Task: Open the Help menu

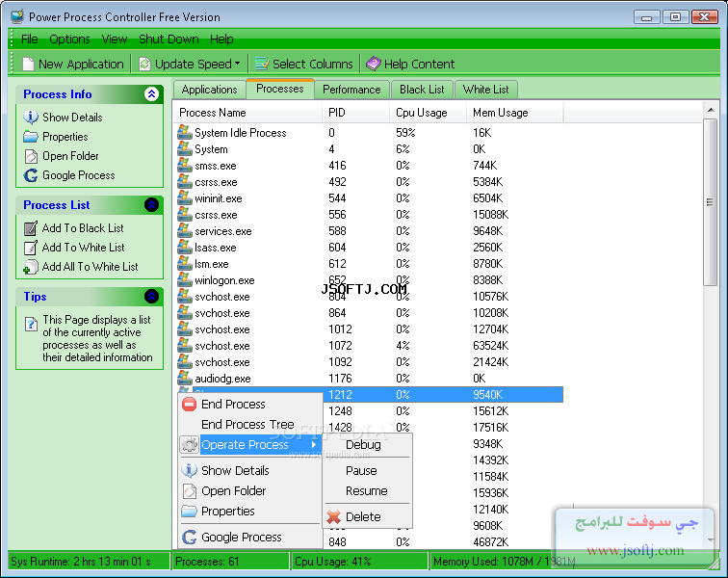Action: (221, 39)
